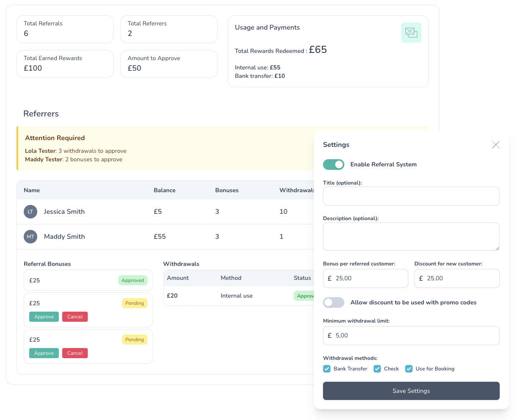Click the Bonuses column header
518x420 pixels.
tap(227, 190)
